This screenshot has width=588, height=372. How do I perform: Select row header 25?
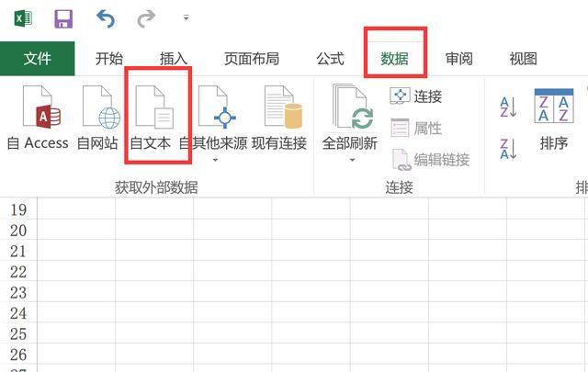click(18, 333)
